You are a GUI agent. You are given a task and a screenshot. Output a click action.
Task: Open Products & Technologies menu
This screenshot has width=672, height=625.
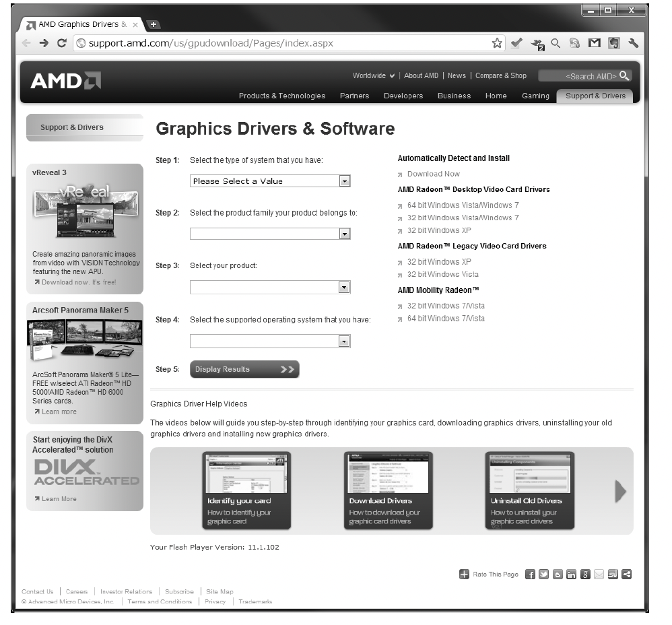[282, 96]
